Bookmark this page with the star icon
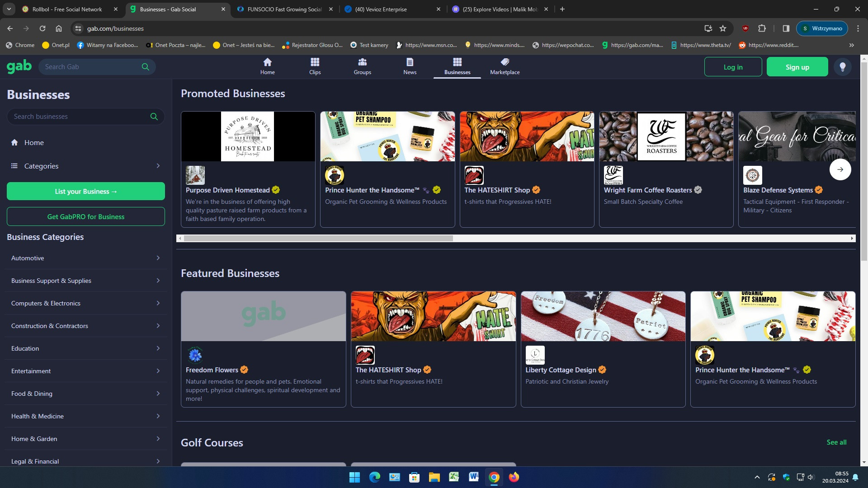This screenshot has height=488, width=868. point(723,28)
